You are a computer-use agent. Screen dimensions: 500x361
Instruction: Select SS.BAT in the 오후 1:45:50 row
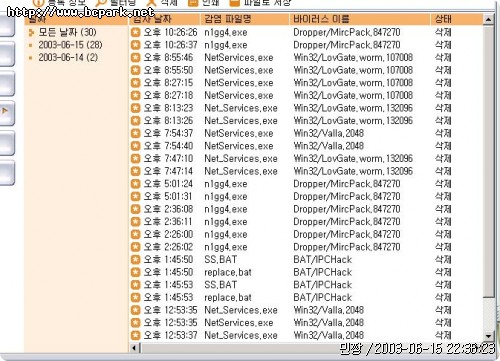click(221, 260)
